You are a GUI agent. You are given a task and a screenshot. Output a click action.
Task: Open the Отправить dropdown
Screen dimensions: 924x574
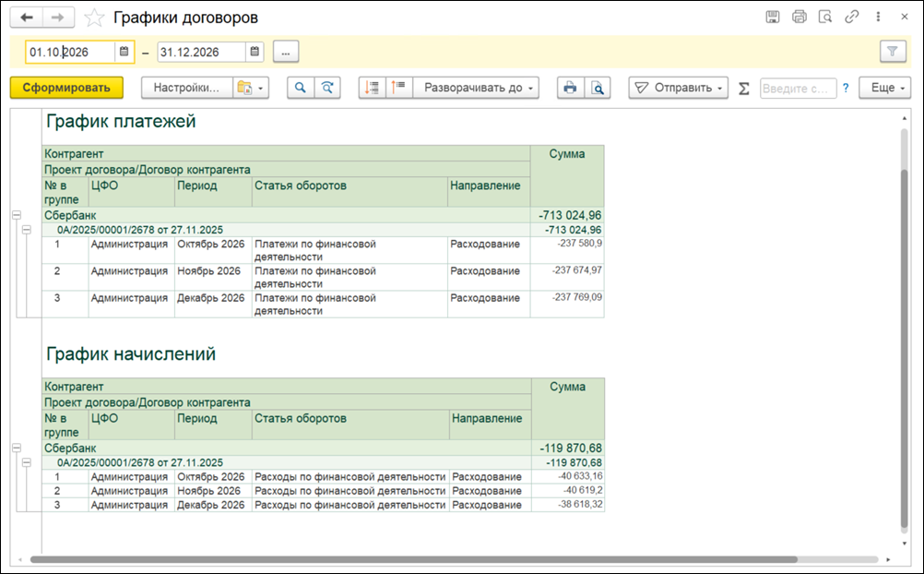[x=679, y=88]
